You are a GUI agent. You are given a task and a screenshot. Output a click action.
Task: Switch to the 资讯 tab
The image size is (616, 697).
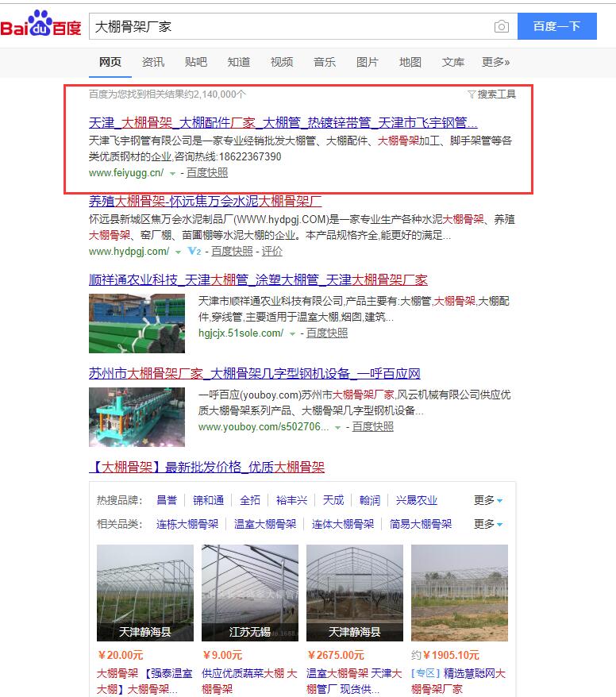(153, 62)
